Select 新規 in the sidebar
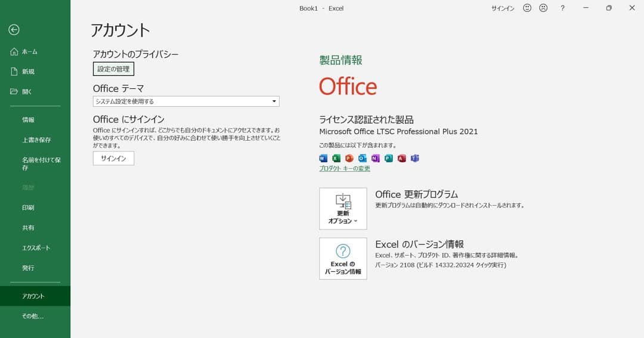Screen dimensions: 644x338 [x=28, y=72]
